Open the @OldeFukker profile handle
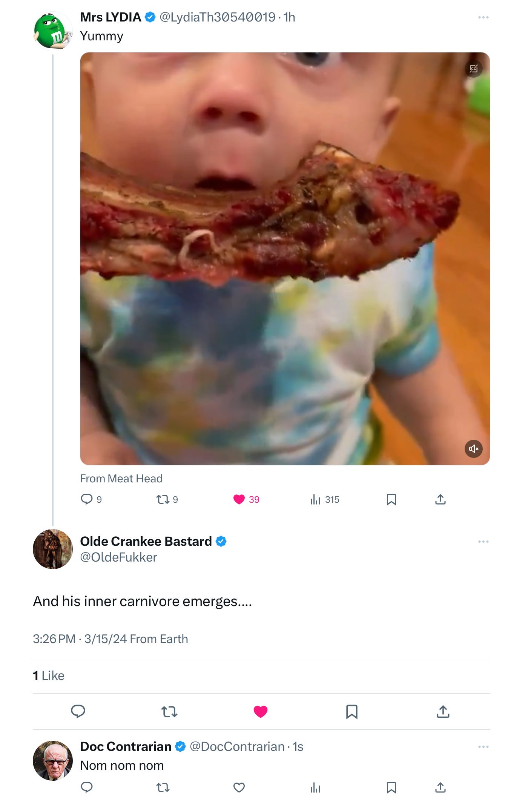The image size is (508, 812). pos(118,557)
